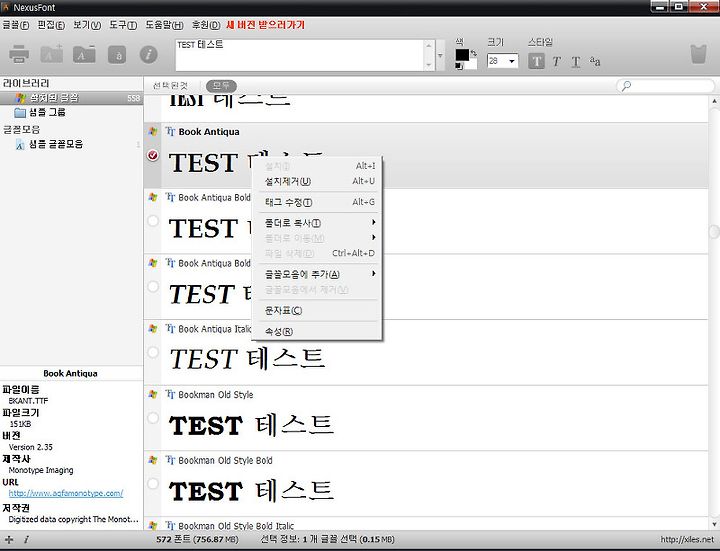The image size is (720, 551).
Task: Choose '문자표(C)' in the context menu
Action: [x=318, y=310]
